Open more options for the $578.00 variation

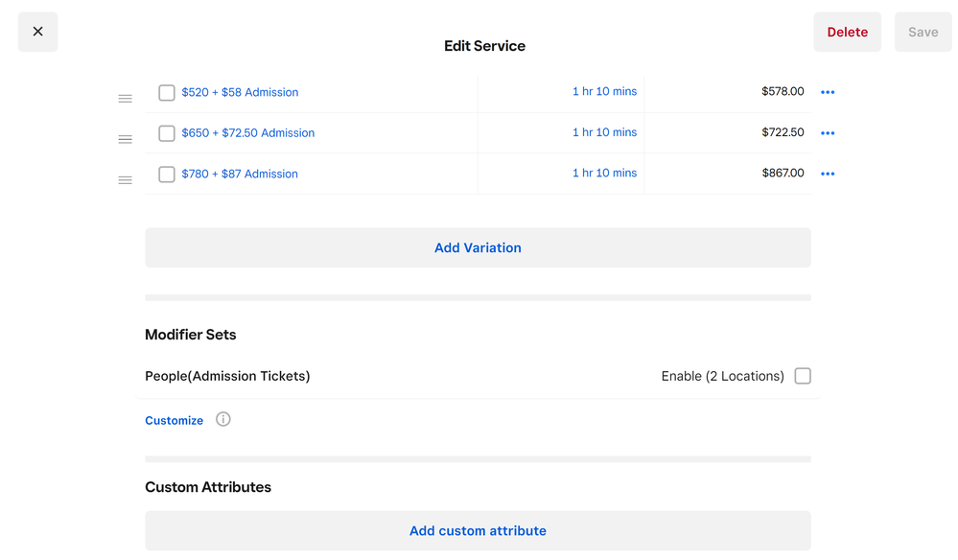(x=828, y=92)
